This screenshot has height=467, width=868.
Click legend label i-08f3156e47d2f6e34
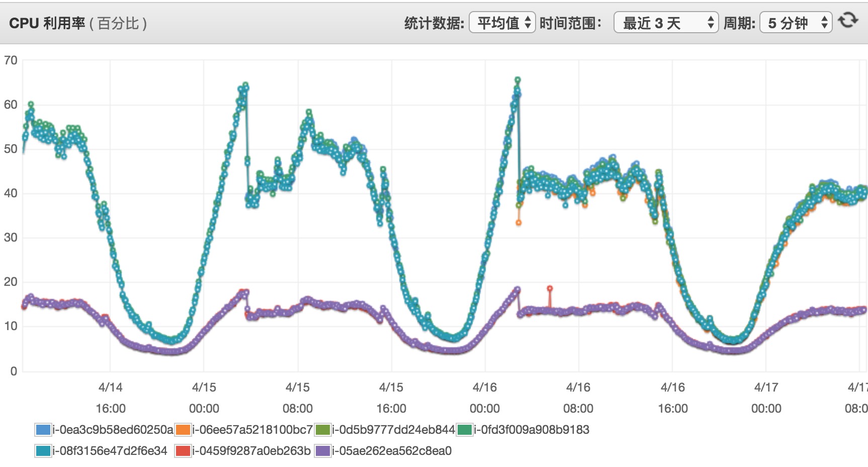click(x=110, y=451)
